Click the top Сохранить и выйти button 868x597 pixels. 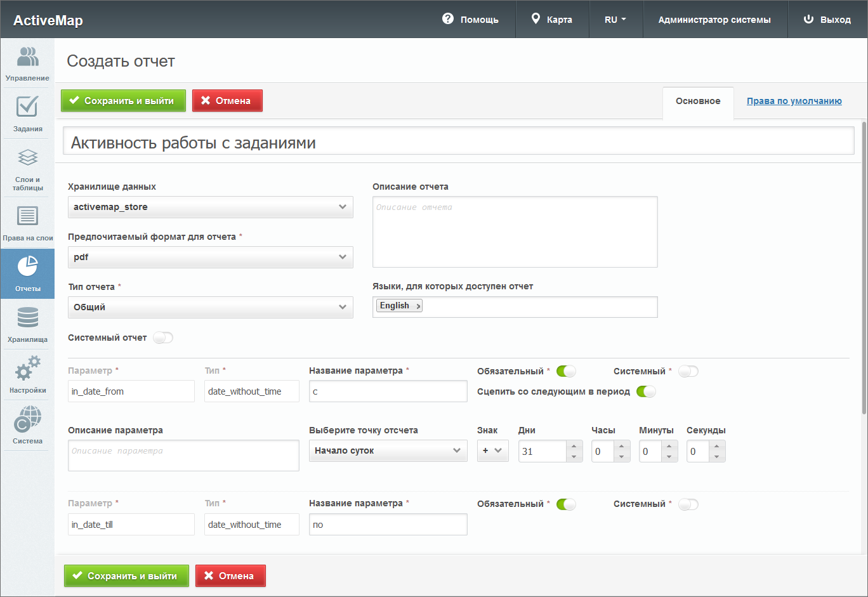point(123,100)
